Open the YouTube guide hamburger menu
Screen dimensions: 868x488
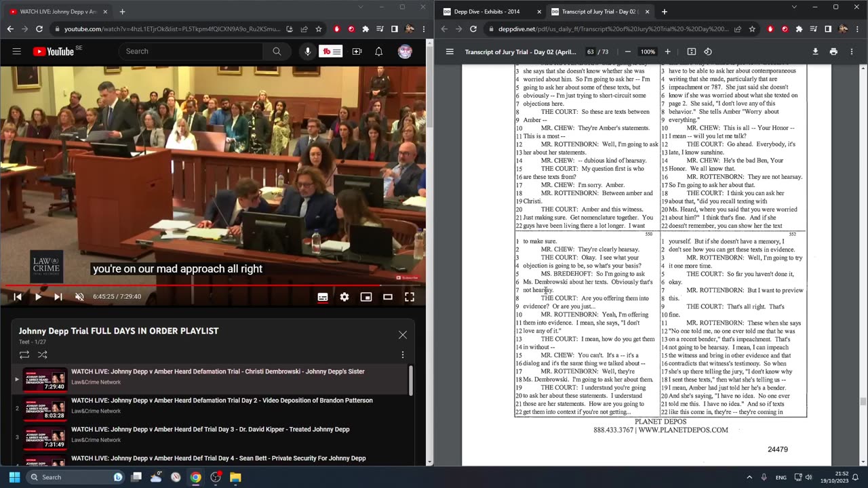[16, 52]
